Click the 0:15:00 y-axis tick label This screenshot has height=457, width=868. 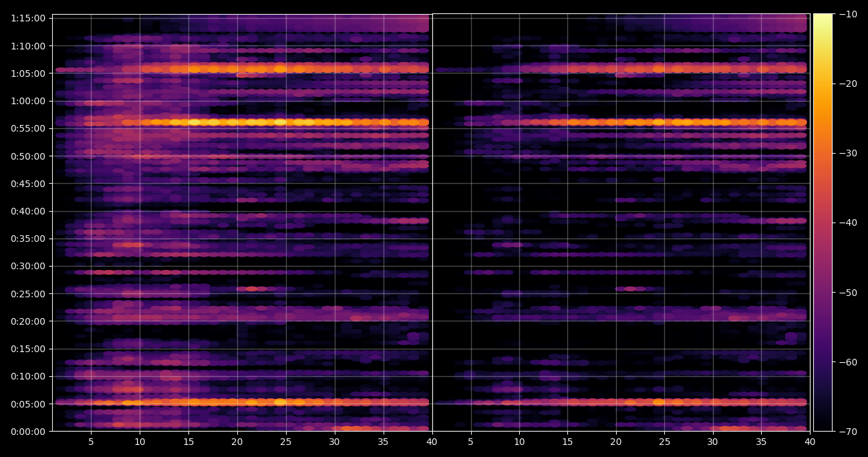28,349
